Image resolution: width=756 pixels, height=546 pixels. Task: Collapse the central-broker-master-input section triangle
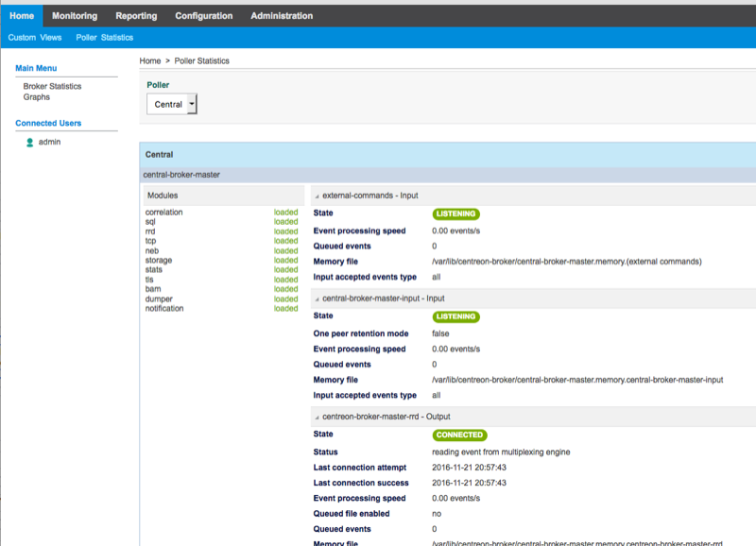pyautogui.click(x=318, y=299)
